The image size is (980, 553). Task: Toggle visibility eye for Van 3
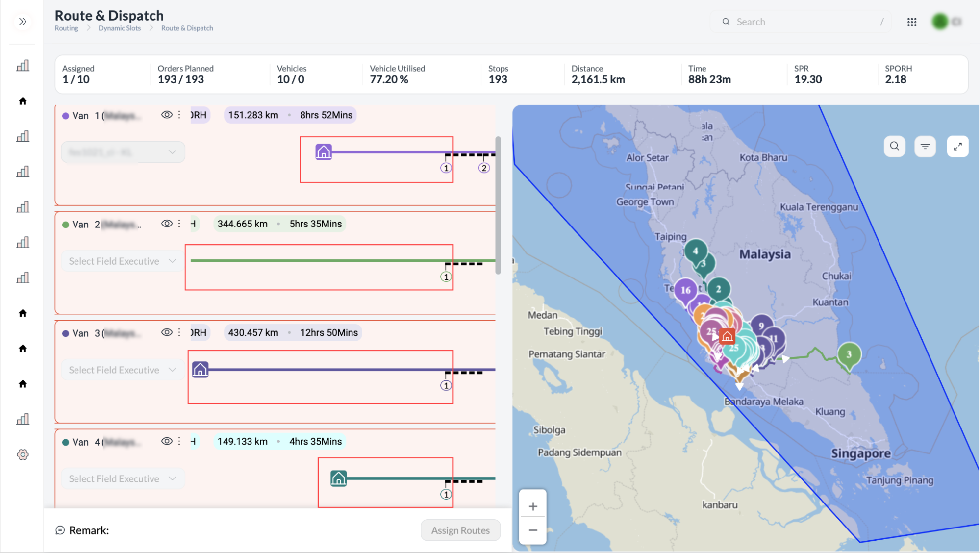167,332
